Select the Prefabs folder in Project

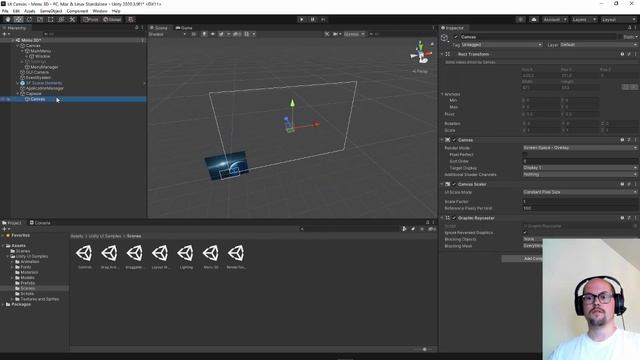click(x=27, y=283)
